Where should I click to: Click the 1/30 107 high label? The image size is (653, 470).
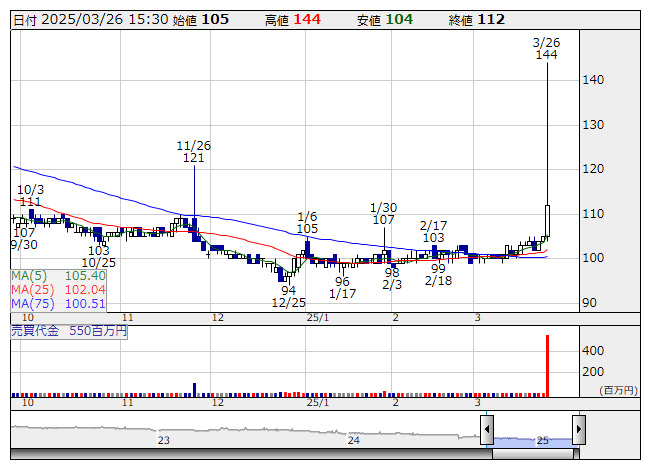click(384, 214)
